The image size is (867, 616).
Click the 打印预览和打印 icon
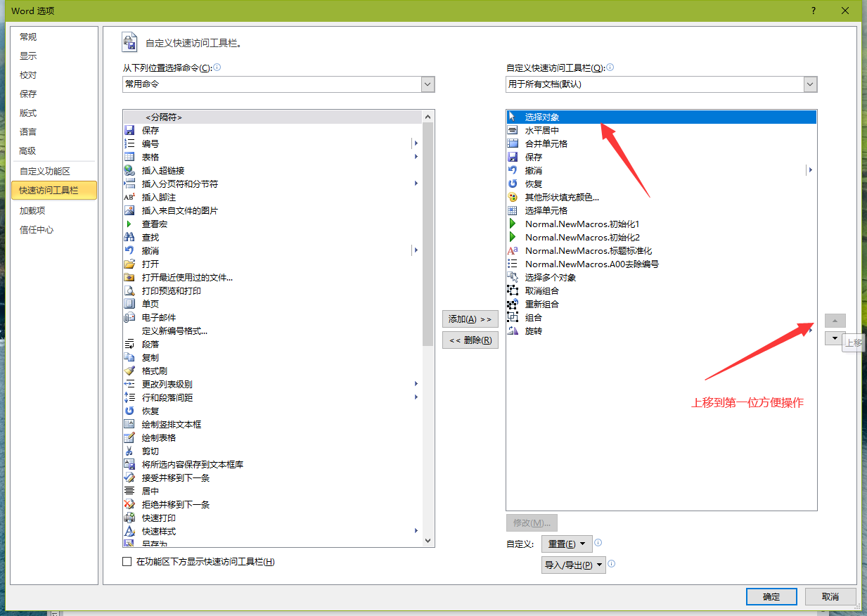click(129, 290)
